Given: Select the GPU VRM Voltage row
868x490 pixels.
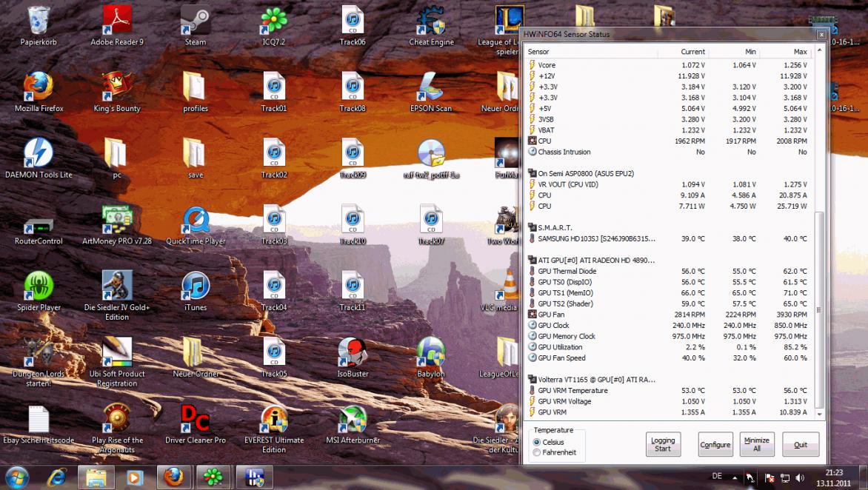Looking at the screenshot, I should pos(669,401).
